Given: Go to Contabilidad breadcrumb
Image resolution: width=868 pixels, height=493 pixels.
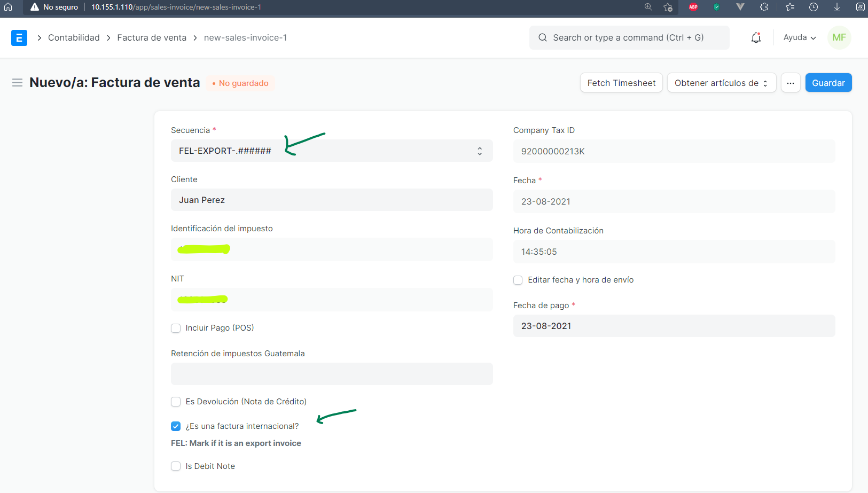Looking at the screenshot, I should [x=74, y=37].
